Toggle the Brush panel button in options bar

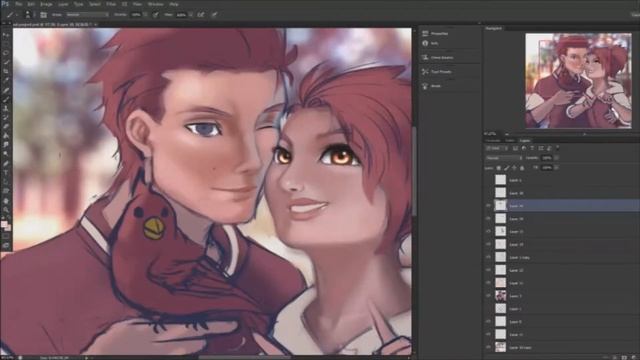tap(43, 15)
